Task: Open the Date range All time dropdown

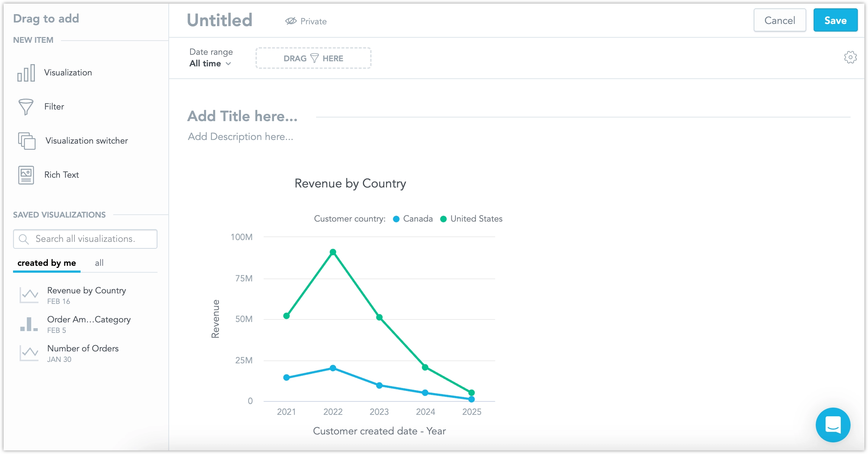Action: [x=210, y=63]
